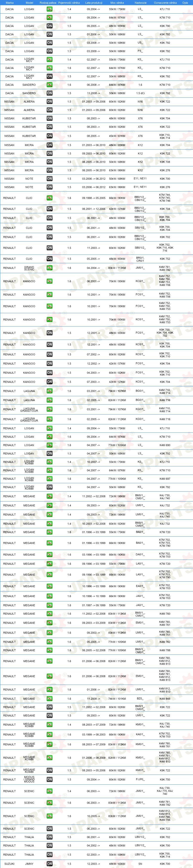193x868 pixels.
Task: Select the 'F/JP0_' body code cell
Action: click(x=140, y=779)
